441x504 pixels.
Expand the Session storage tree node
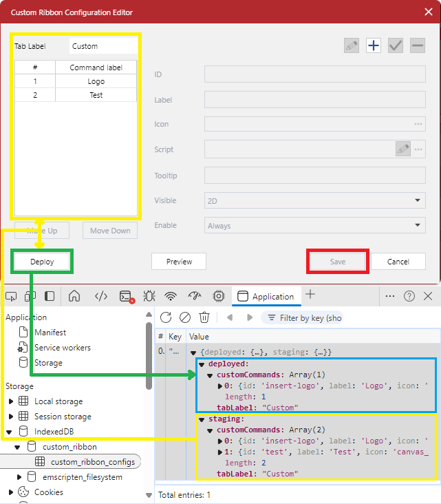click(x=11, y=417)
